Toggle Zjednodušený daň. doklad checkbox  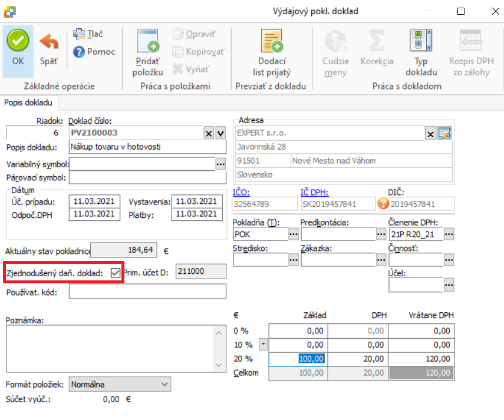[x=115, y=273]
